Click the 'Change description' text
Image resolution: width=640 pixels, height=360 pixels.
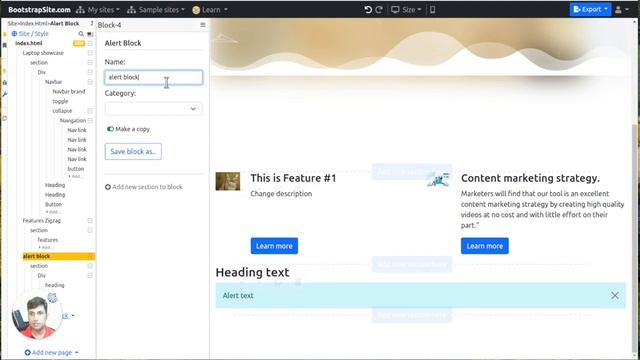coord(281,194)
